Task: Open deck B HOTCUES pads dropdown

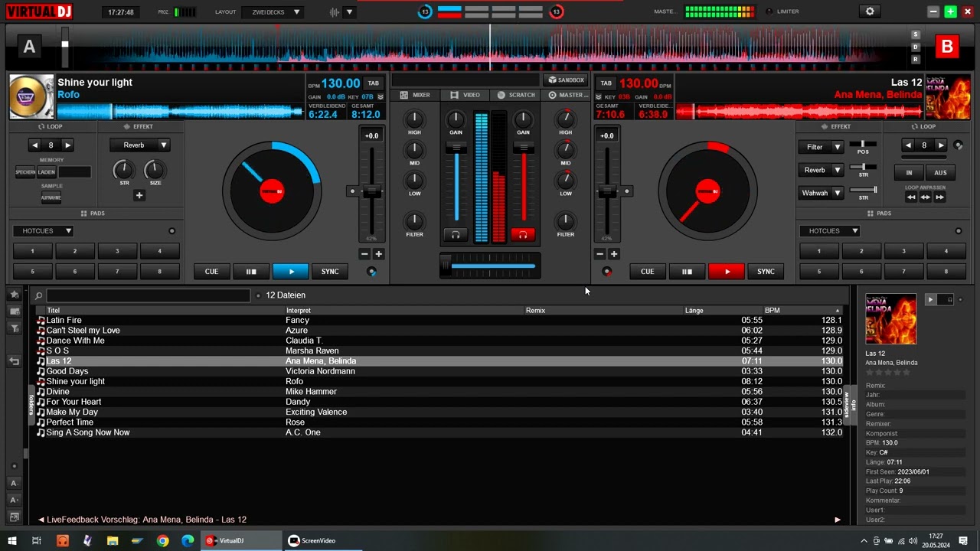Action: 830,231
